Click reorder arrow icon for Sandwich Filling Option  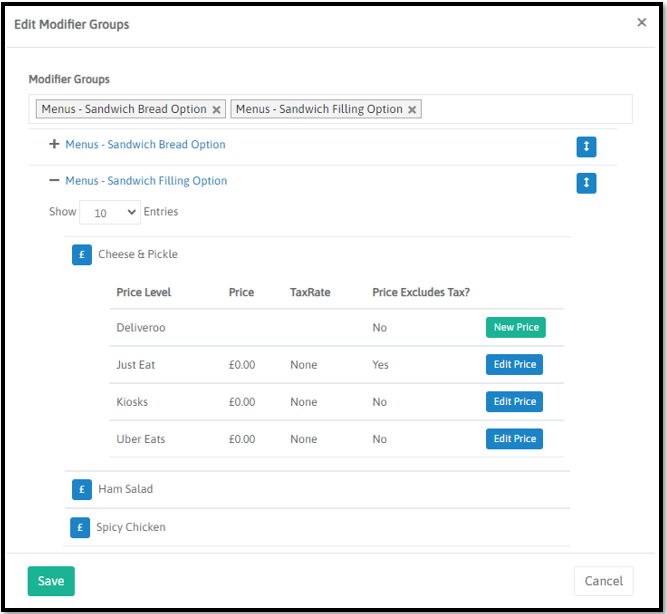tap(586, 183)
